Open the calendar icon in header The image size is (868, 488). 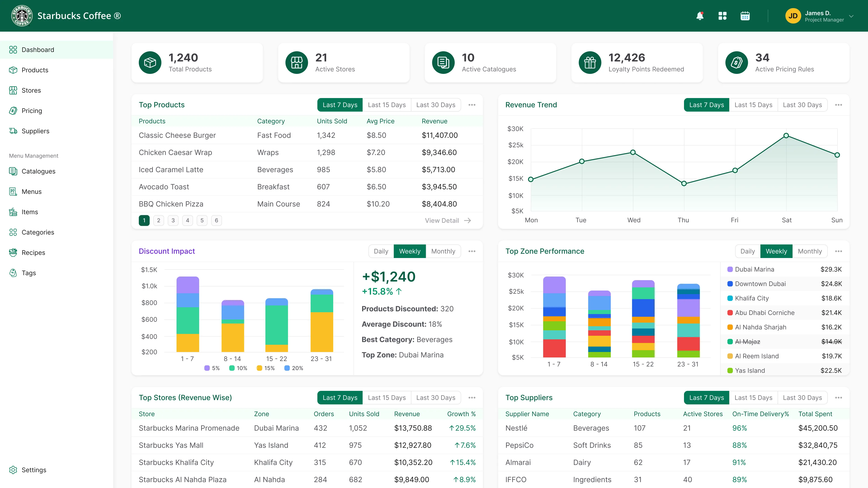point(745,16)
